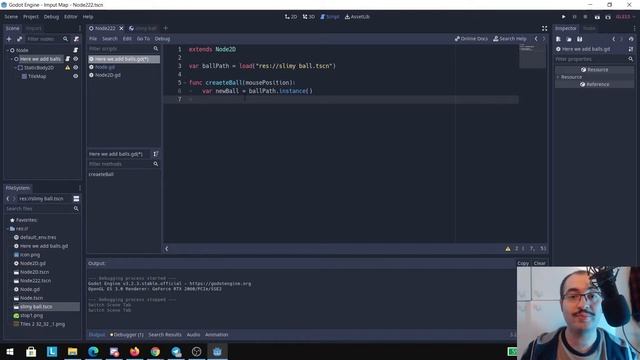This screenshot has width=640, height=360.
Task: Pause the running scene
Action: coord(575,17)
